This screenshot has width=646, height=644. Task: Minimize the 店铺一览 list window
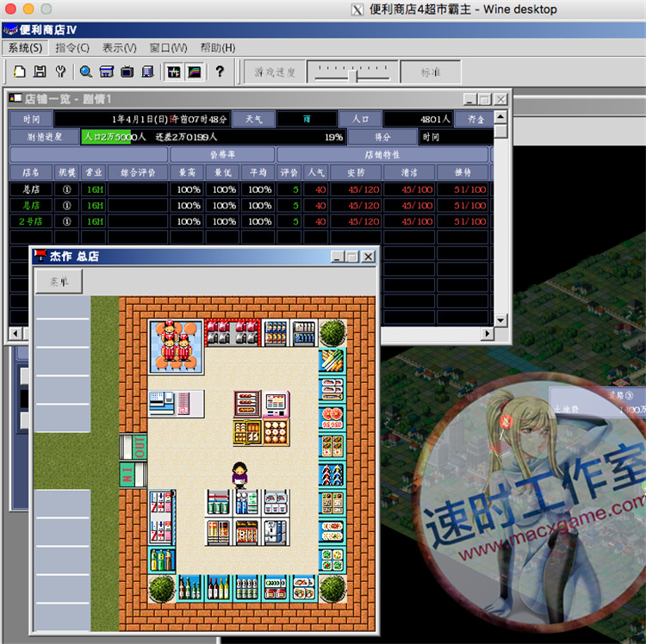(469, 99)
